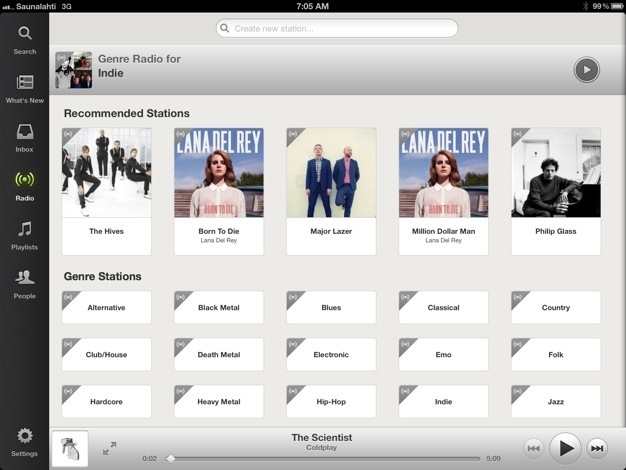Viewport: 626px width, 470px height.
Task: Start the Alternative genre station
Action: tap(107, 307)
